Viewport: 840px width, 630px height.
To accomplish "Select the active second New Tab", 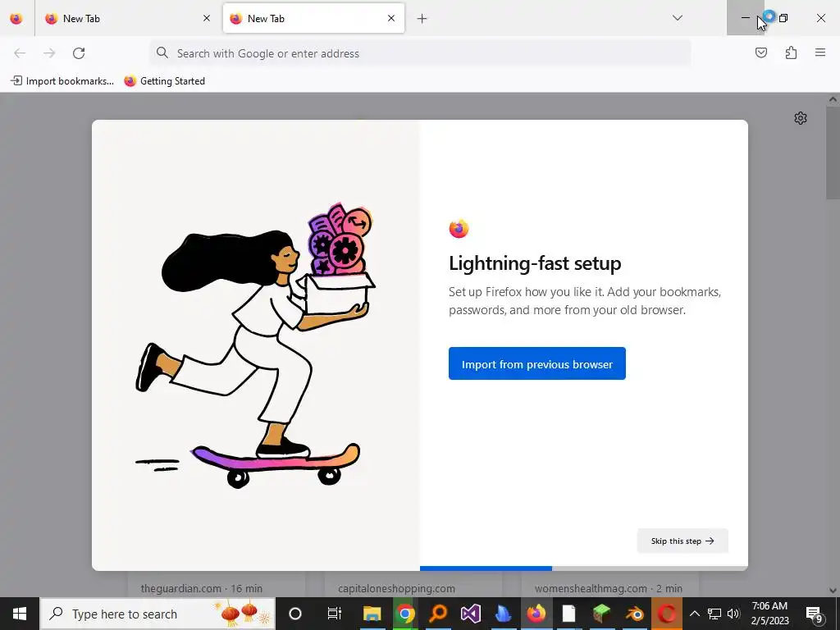I will pos(313,19).
